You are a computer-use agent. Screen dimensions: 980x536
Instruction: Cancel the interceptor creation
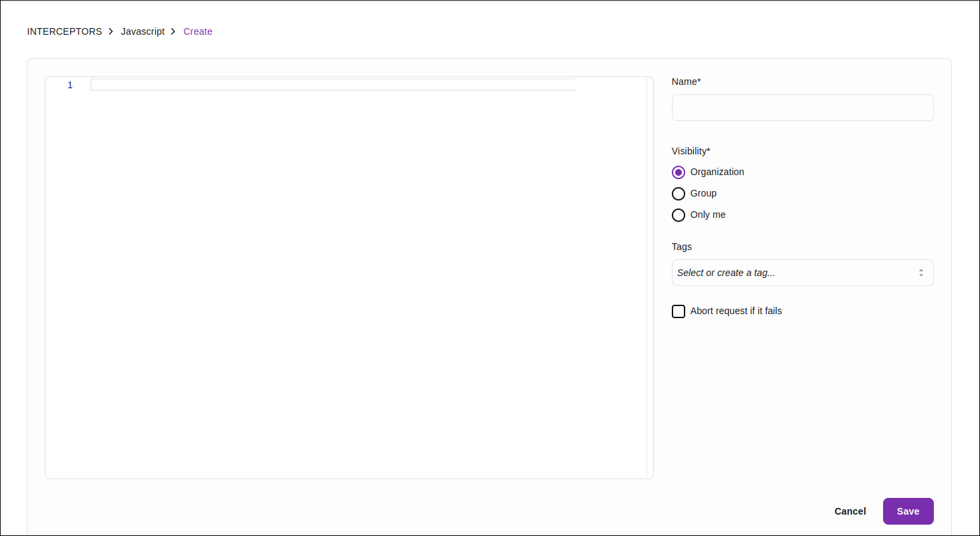[850, 511]
